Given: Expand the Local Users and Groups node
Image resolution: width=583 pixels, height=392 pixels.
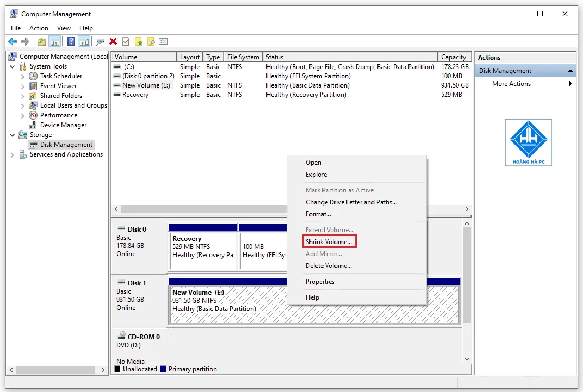Looking at the screenshot, I should point(23,106).
